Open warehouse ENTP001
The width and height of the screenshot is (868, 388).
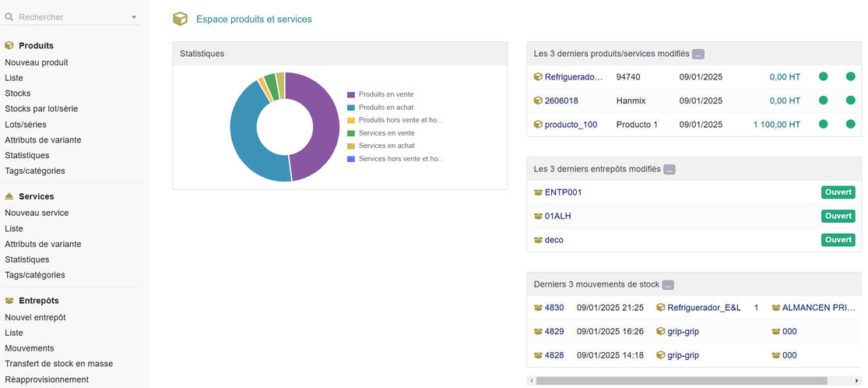coord(563,192)
